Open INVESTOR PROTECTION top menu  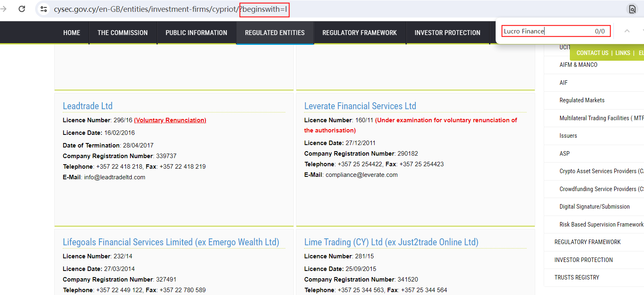coord(448,33)
